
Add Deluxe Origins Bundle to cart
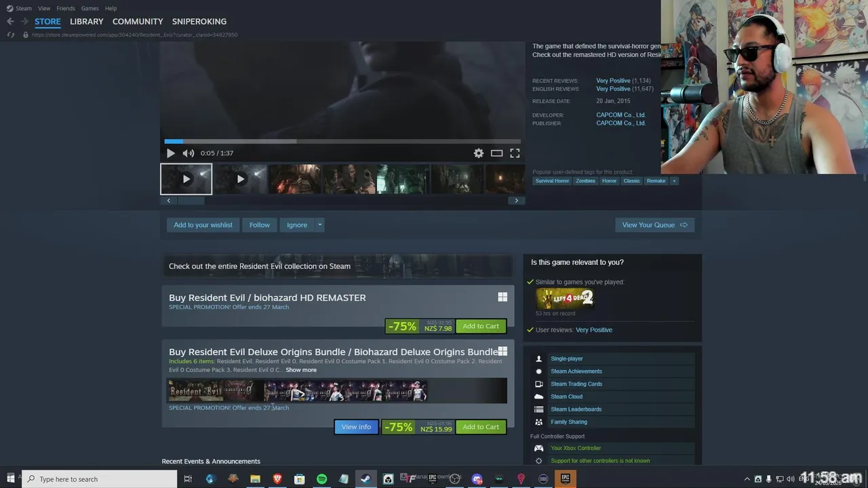481,427
